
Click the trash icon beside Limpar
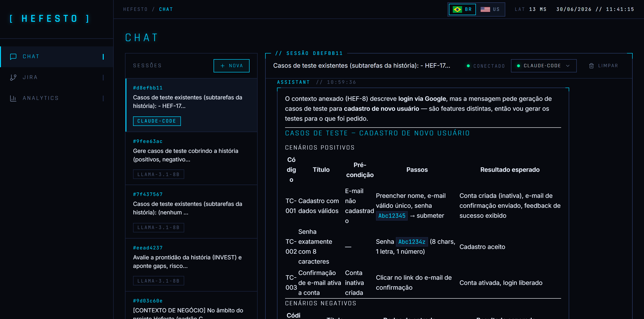(x=591, y=66)
